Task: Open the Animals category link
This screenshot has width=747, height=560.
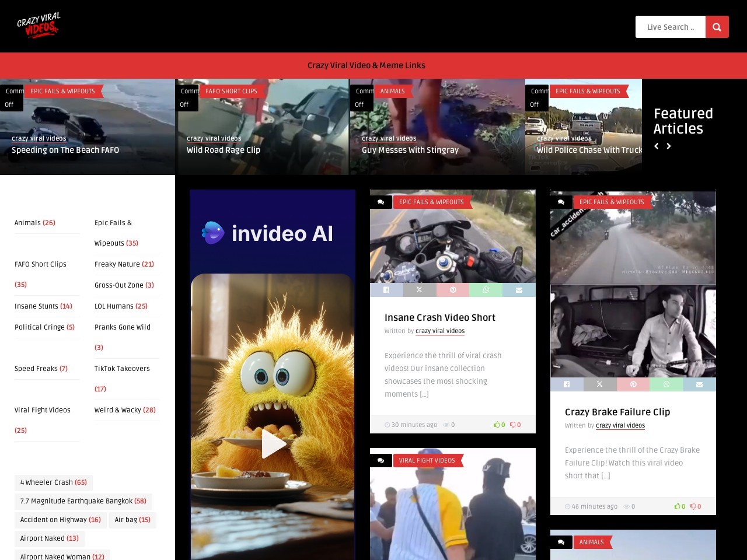Action: click(x=27, y=223)
